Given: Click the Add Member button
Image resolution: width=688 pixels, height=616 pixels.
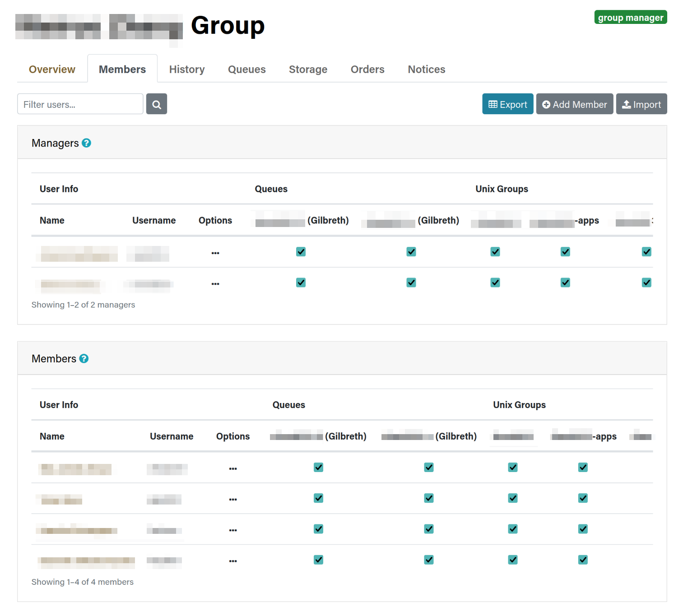Looking at the screenshot, I should click(575, 104).
